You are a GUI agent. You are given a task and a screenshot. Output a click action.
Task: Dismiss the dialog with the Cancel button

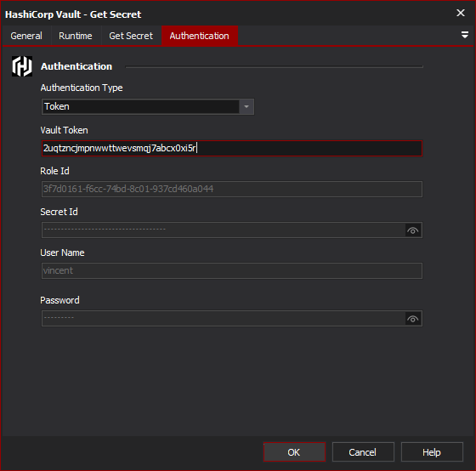coord(363,451)
